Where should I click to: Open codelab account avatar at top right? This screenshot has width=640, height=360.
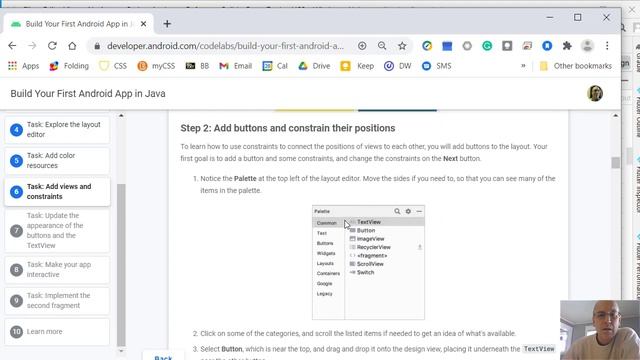(x=595, y=93)
